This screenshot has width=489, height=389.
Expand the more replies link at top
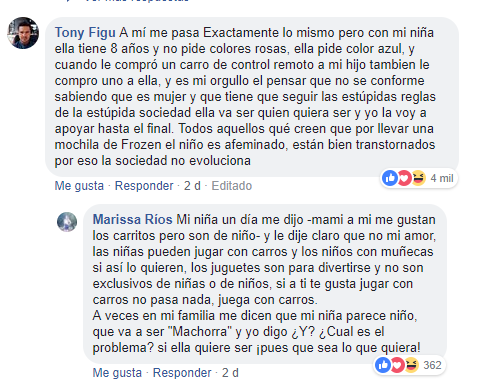[x=137, y=1]
